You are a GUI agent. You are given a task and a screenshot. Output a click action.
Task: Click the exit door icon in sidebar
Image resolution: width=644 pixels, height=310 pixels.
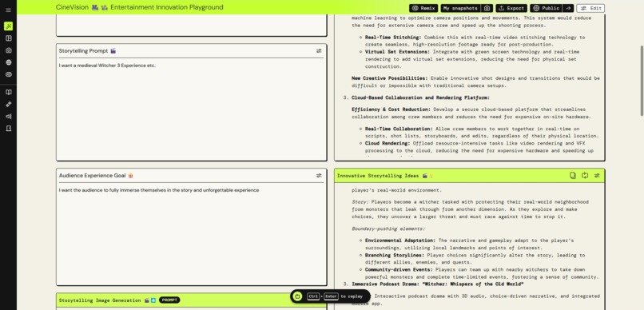point(8,129)
